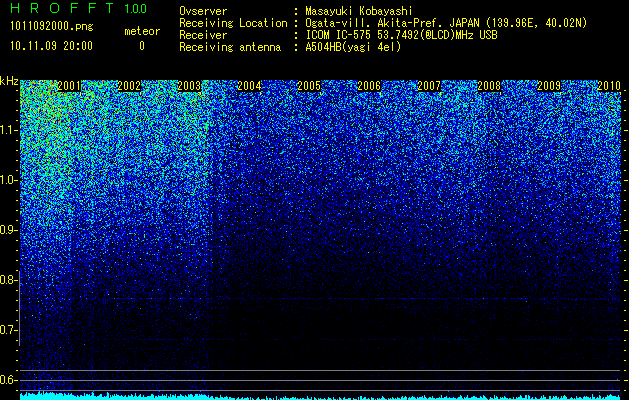Click the 0.6 frequency axis label
This screenshot has height=400, width=629.
tap(8, 380)
